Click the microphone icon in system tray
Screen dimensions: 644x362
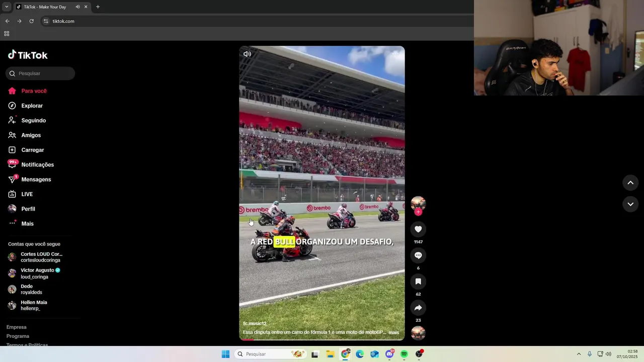click(x=590, y=354)
